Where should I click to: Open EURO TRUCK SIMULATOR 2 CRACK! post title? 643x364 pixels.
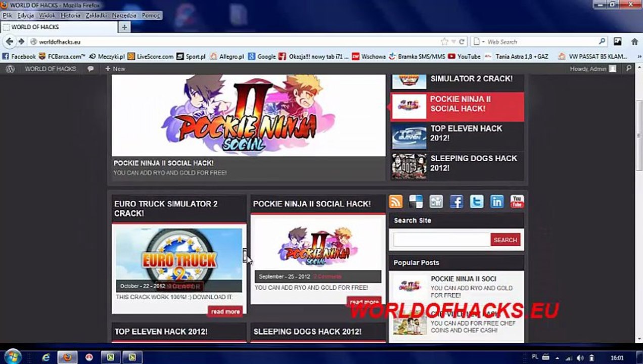pyautogui.click(x=166, y=208)
